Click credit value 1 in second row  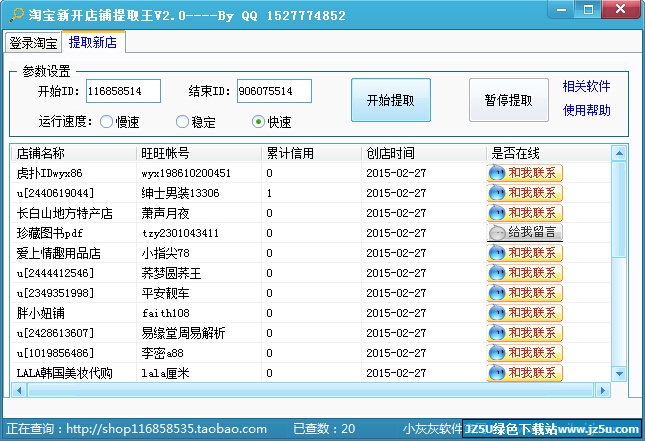269,193
